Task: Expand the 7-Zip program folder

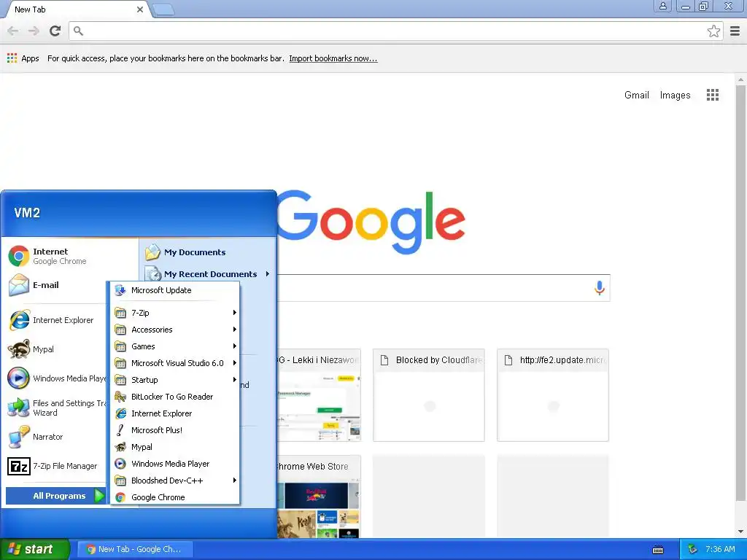Action: point(175,313)
